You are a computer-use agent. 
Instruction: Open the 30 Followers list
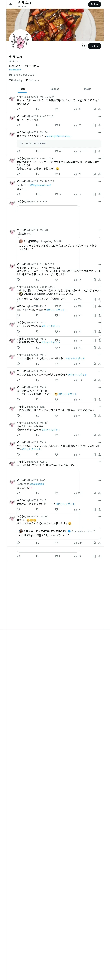pyautogui.click(x=32, y=80)
